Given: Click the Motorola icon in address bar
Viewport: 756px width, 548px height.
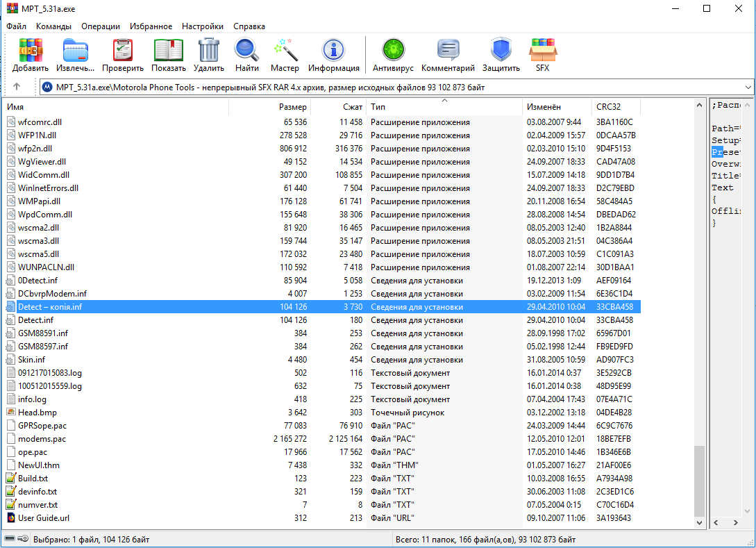Looking at the screenshot, I should click(x=47, y=87).
